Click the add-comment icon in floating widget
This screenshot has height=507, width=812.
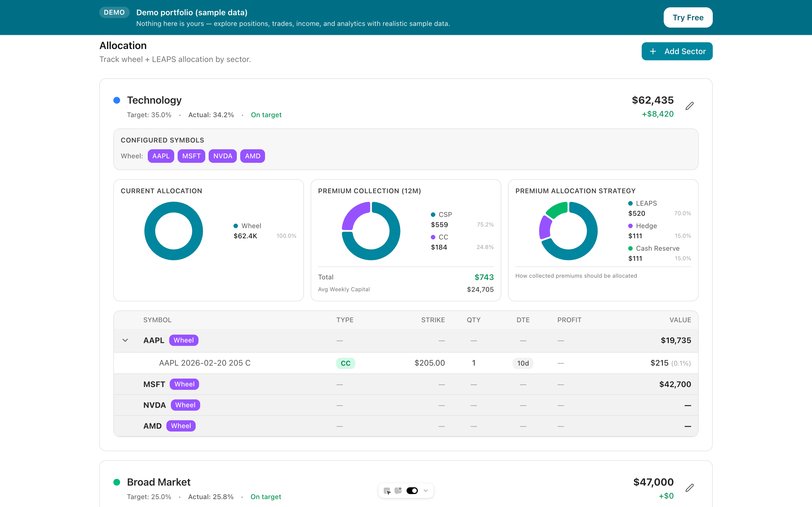point(398,490)
